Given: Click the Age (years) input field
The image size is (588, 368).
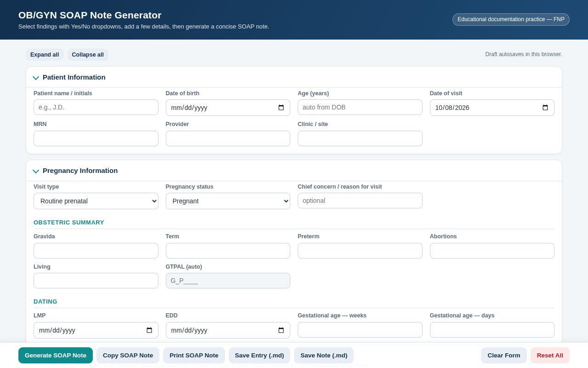Looking at the screenshot, I should coord(360,107).
